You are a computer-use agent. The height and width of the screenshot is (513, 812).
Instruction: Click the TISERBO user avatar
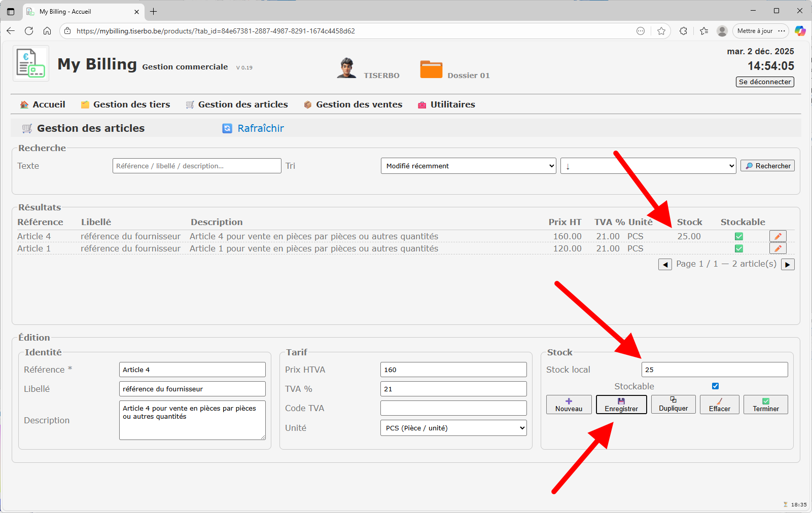[x=346, y=68]
